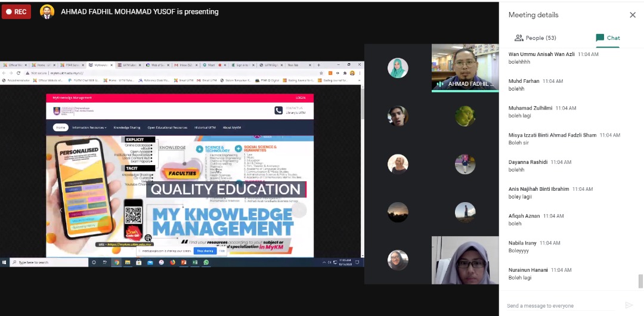The height and width of the screenshot is (316, 644).
Task: Expand the bookmarks overflow chevron
Action: click(360, 80)
